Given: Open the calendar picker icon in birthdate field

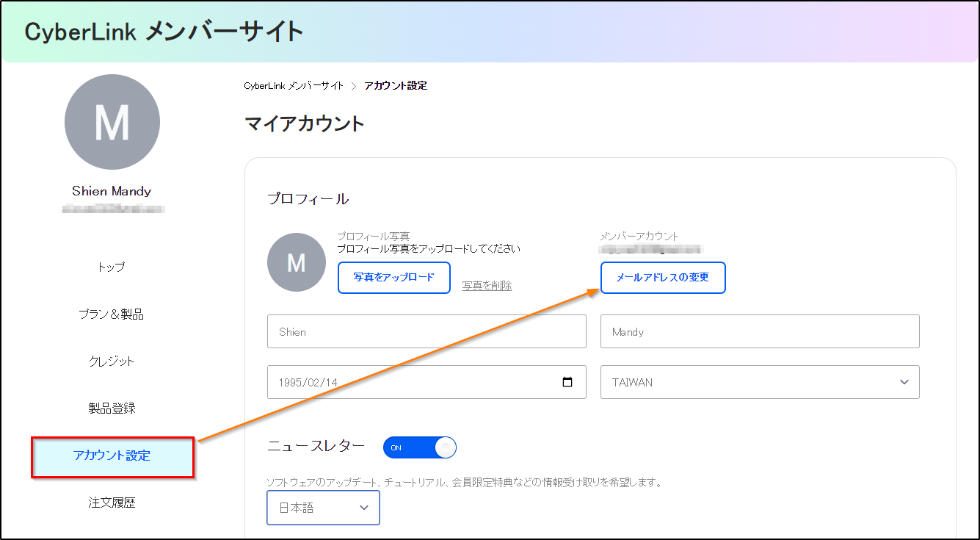Looking at the screenshot, I should tap(567, 382).
